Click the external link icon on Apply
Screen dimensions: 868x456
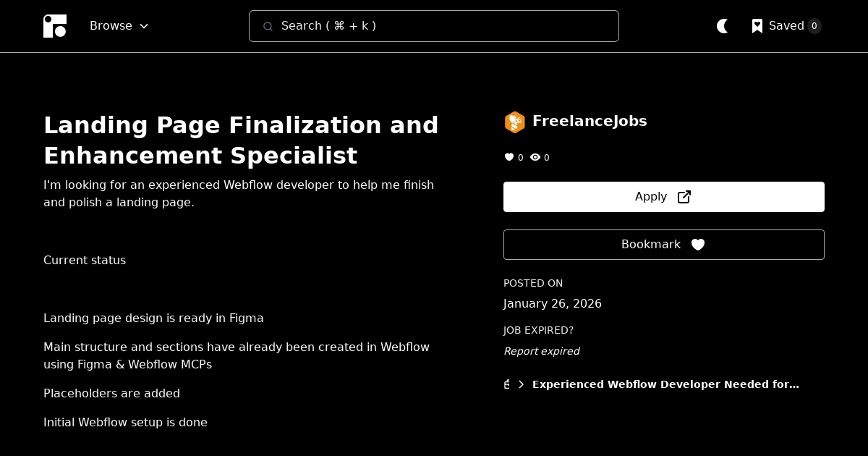[x=684, y=196]
